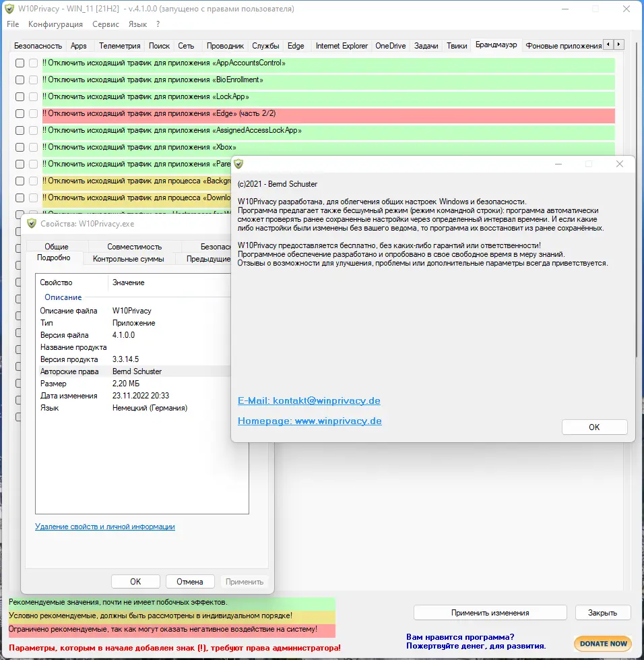Open the Internet Explorer tab
The height and width of the screenshot is (660, 644).
click(342, 46)
